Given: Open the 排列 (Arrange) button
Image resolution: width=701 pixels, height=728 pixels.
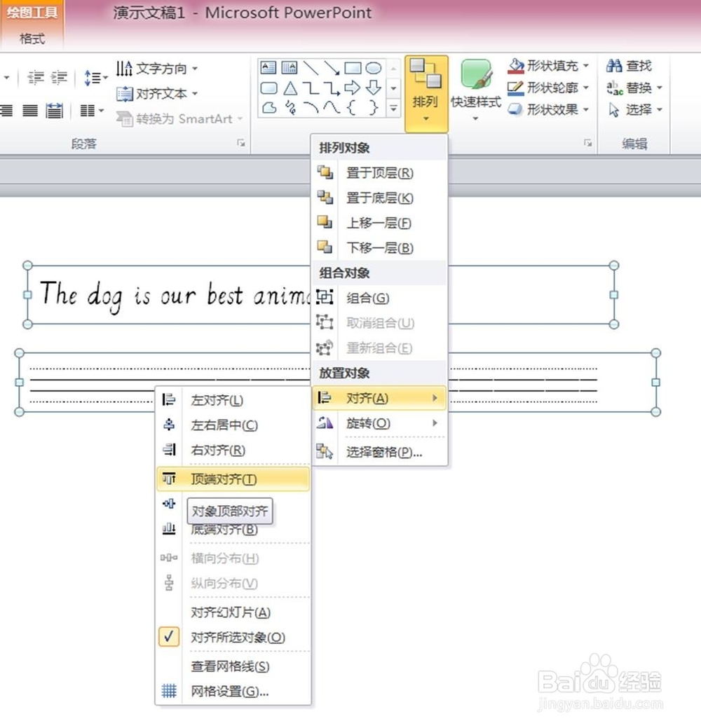Looking at the screenshot, I should (x=426, y=94).
